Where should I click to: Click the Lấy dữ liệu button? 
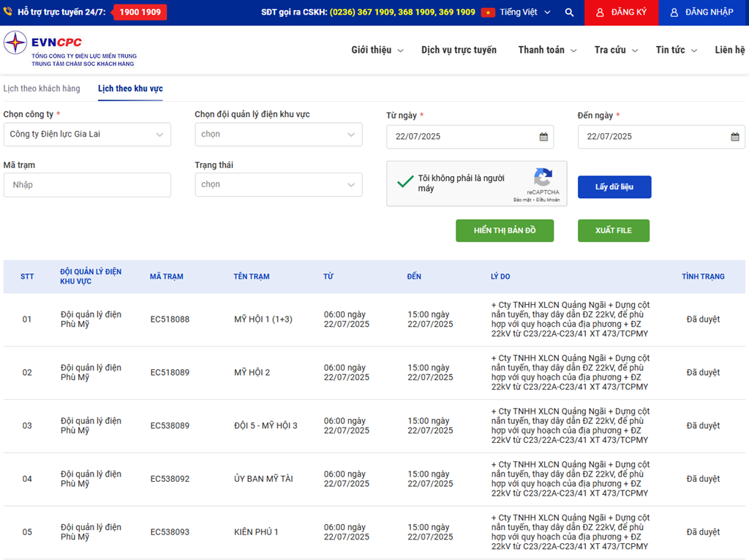coord(614,186)
